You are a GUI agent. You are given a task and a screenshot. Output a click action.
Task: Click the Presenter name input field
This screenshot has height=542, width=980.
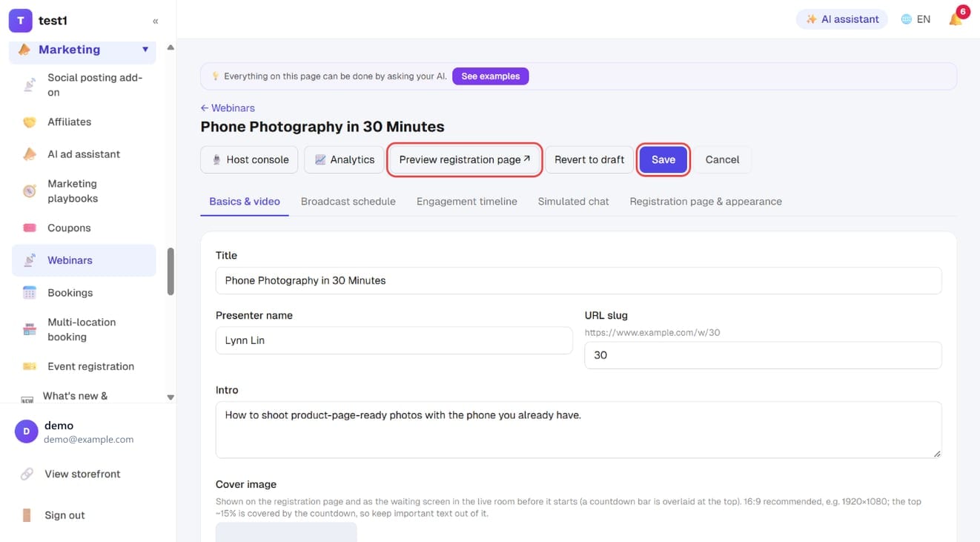click(x=394, y=340)
